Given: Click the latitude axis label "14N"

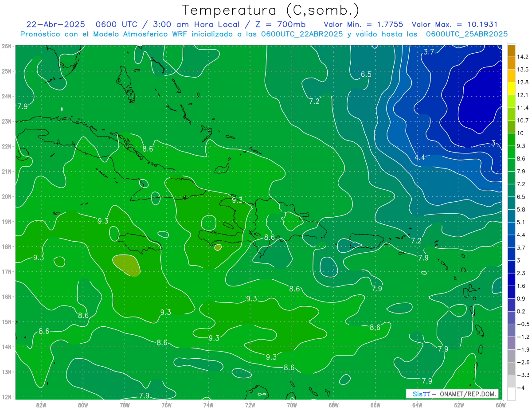Looking at the screenshot, I should (7, 347).
